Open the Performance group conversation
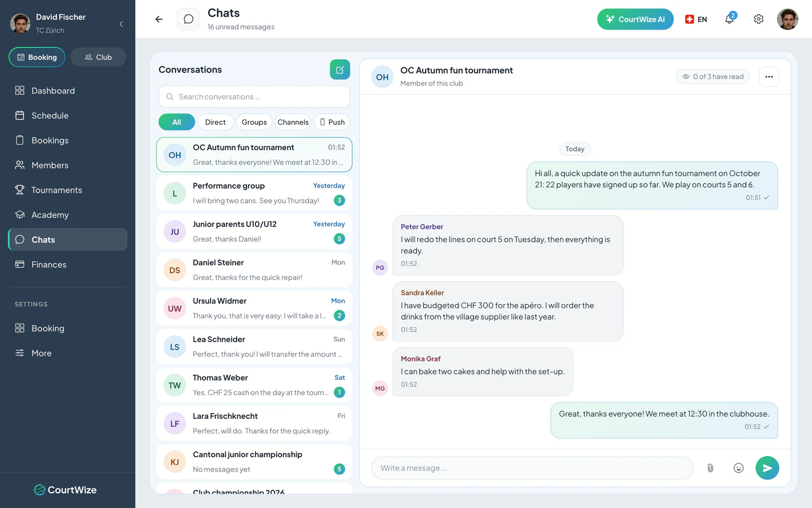This screenshot has height=508, width=812. coord(254,193)
